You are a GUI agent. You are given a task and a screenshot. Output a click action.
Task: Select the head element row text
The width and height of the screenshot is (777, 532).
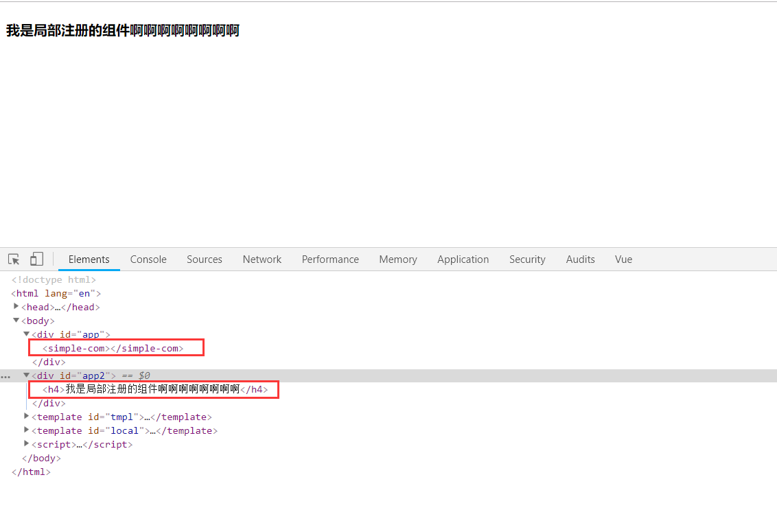tap(60, 308)
